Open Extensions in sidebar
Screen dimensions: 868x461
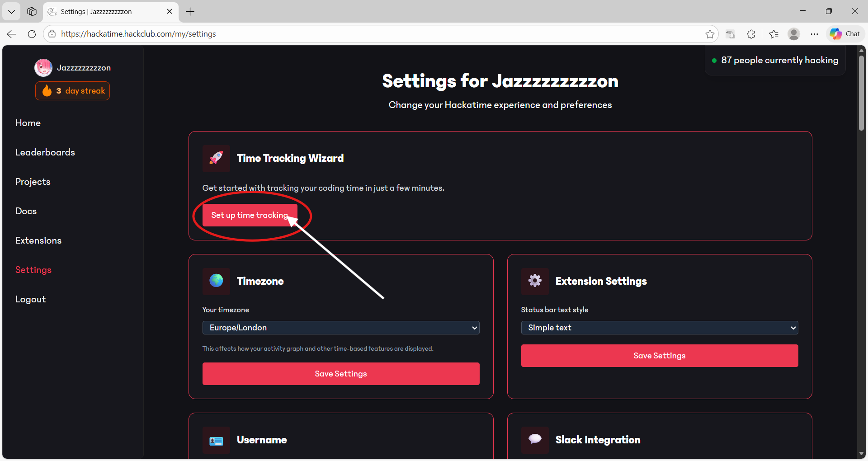[38, 240]
